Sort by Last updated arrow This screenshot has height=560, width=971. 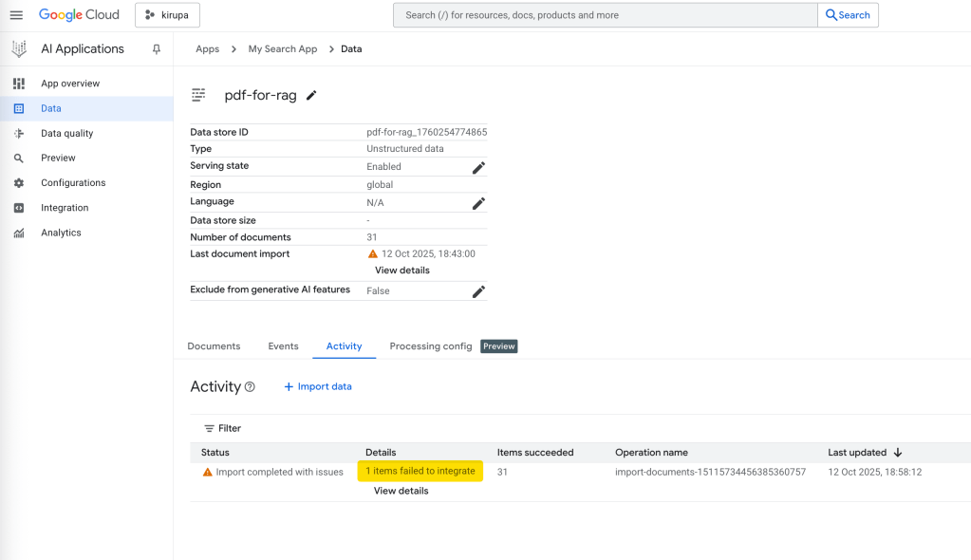coord(898,453)
